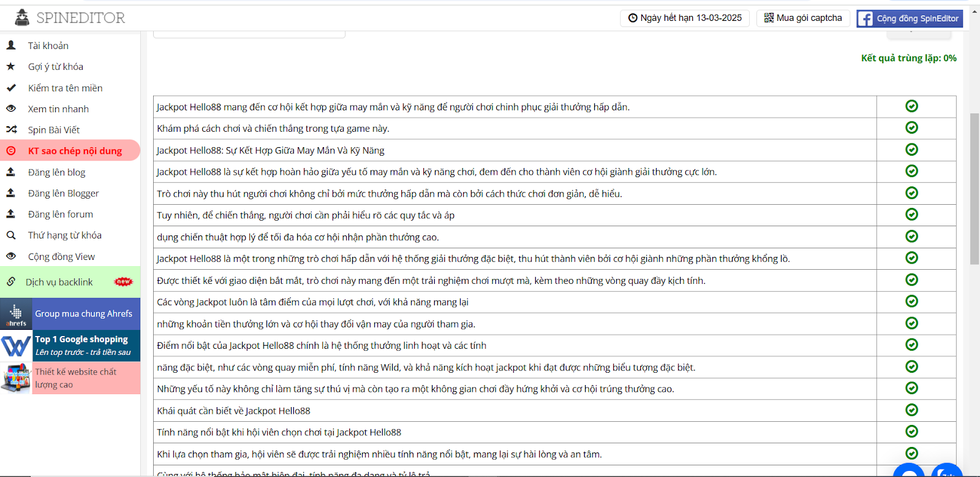This screenshot has height=477, width=980.
Task: Click green check for 'Khái quát cần biết' row
Action: [x=912, y=410]
